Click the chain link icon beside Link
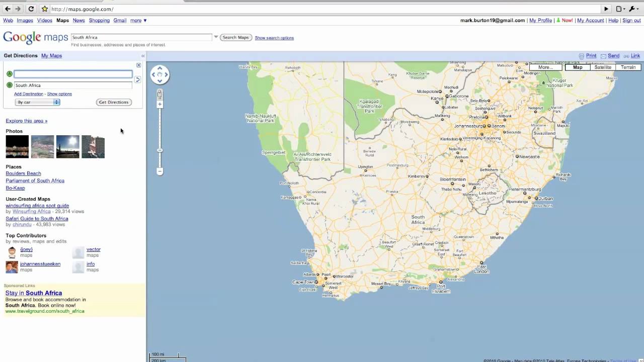 [x=626, y=56]
